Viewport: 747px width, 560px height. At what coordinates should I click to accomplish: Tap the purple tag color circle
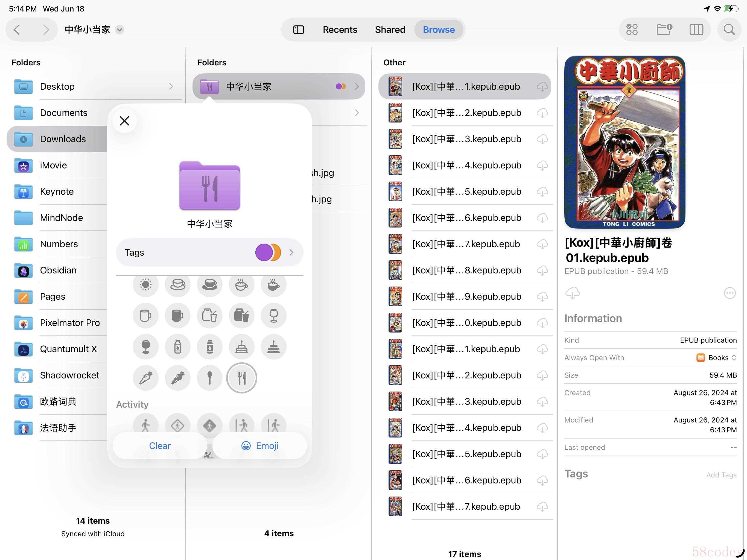(264, 252)
